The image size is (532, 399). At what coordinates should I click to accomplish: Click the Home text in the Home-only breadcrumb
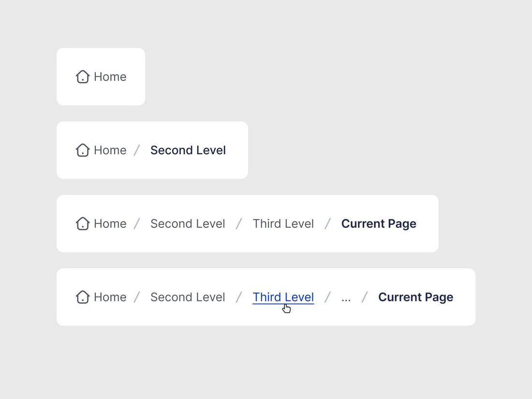(x=110, y=77)
